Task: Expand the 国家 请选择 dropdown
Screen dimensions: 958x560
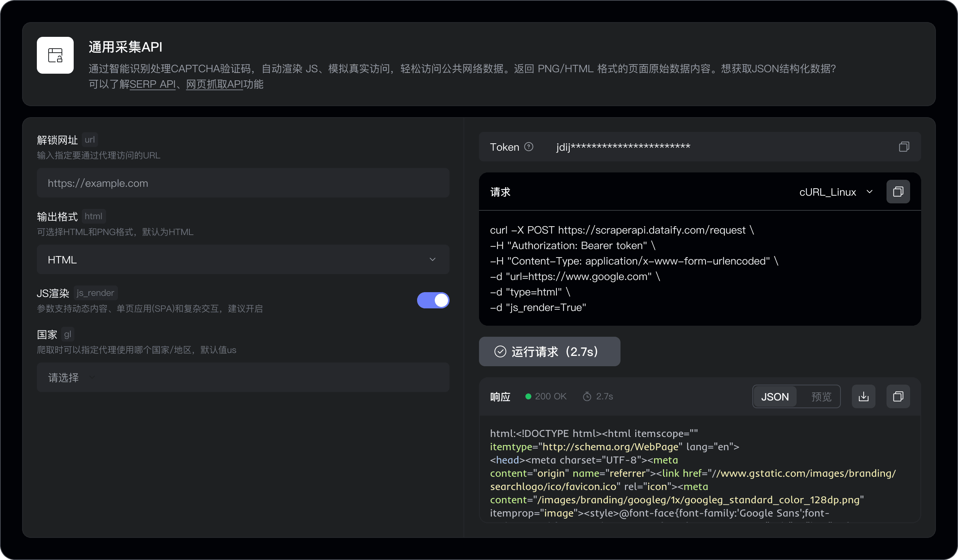Action: [x=243, y=377]
